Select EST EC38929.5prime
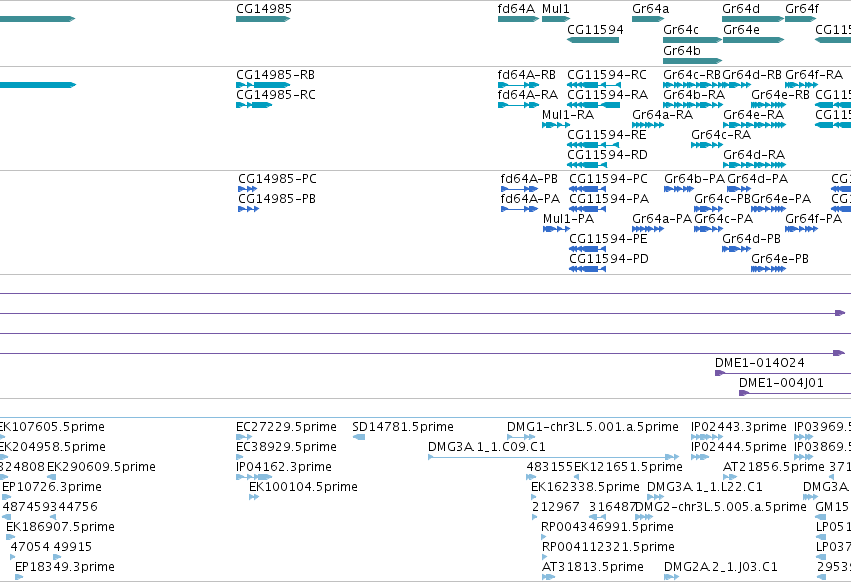This screenshot has width=851, height=582. click(240, 457)
